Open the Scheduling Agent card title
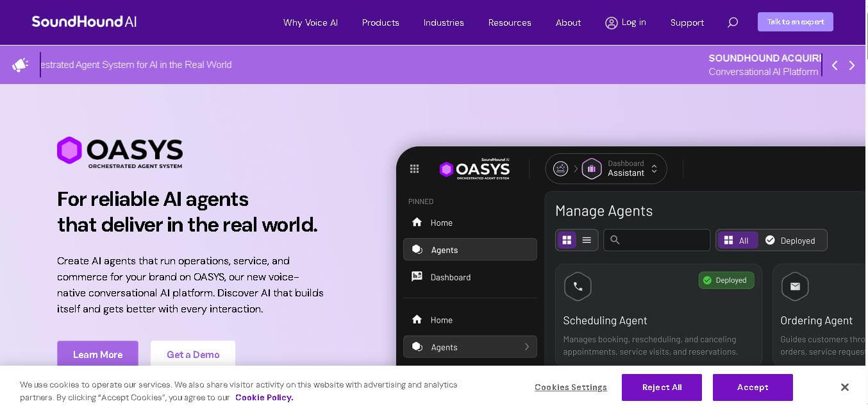This screenshot has height=408, width=868. 605,320
